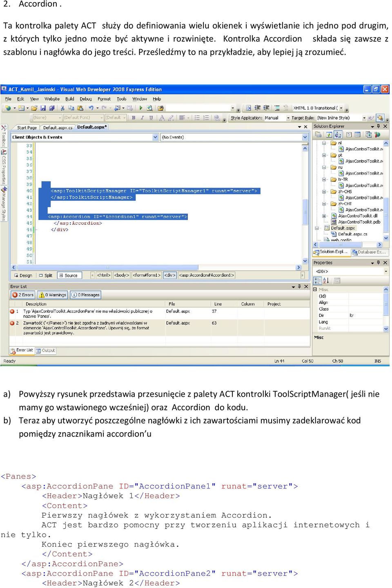Switch to Design view
Image resolution: width=392 pixels, height=588 pixels.
click(23, 275)
